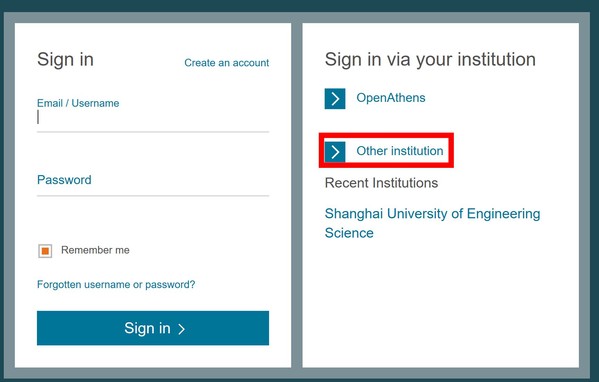Focus the Email / Username input field
Viewport: 599px width, 382px height.
pos(153,120)
